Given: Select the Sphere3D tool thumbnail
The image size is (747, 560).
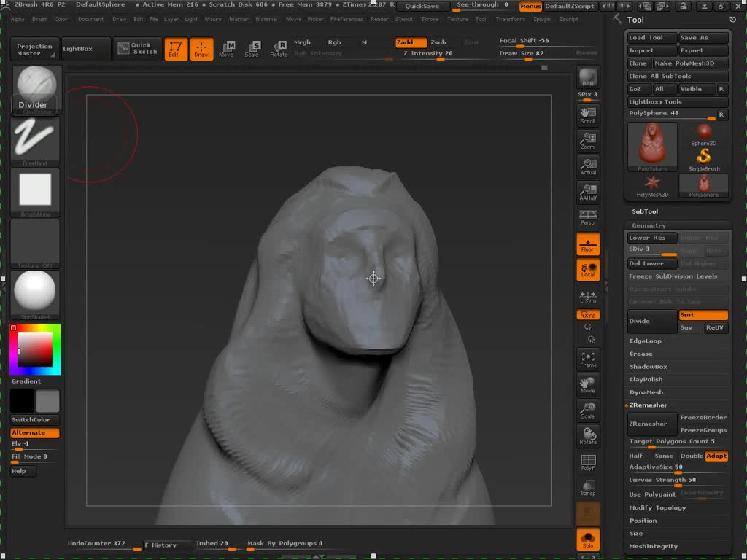Looking at the screenshot, I should tap(704, 134).
